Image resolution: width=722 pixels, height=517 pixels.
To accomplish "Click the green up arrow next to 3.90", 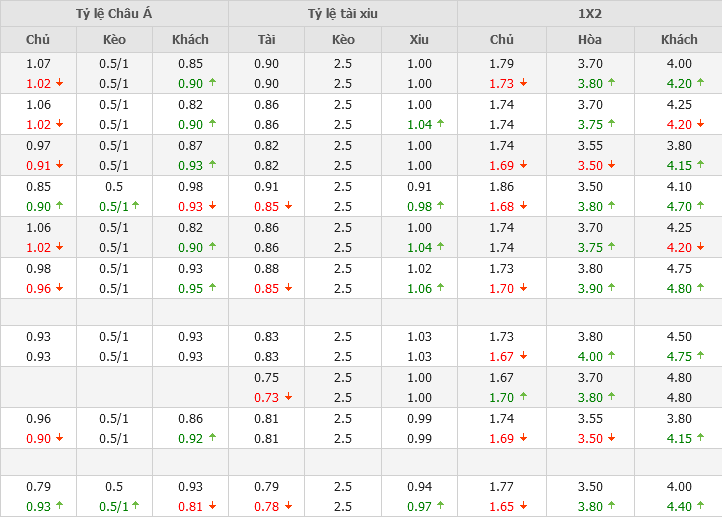I will [x=611, y=288].
